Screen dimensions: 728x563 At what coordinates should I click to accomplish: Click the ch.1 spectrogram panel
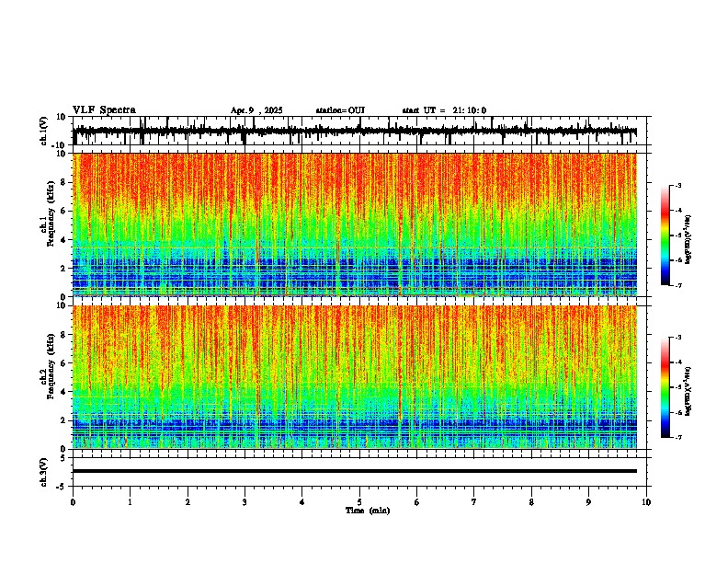355,224
